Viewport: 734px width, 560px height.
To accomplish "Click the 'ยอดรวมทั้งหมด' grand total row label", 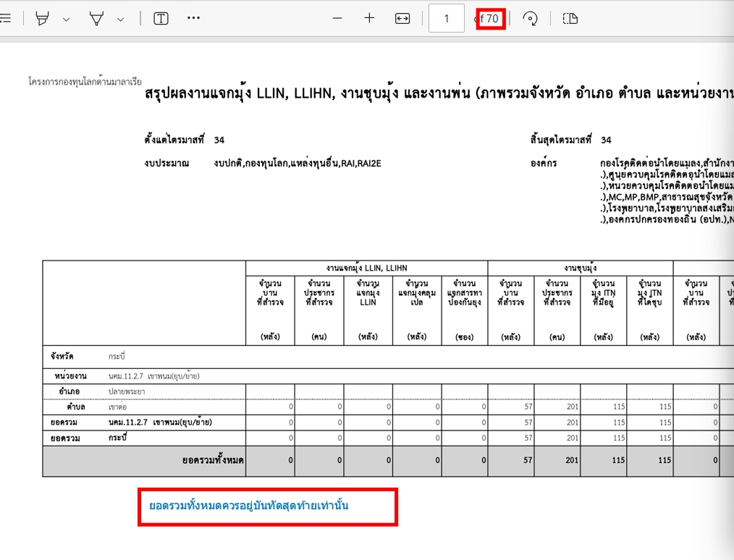I will click(213, 460).
